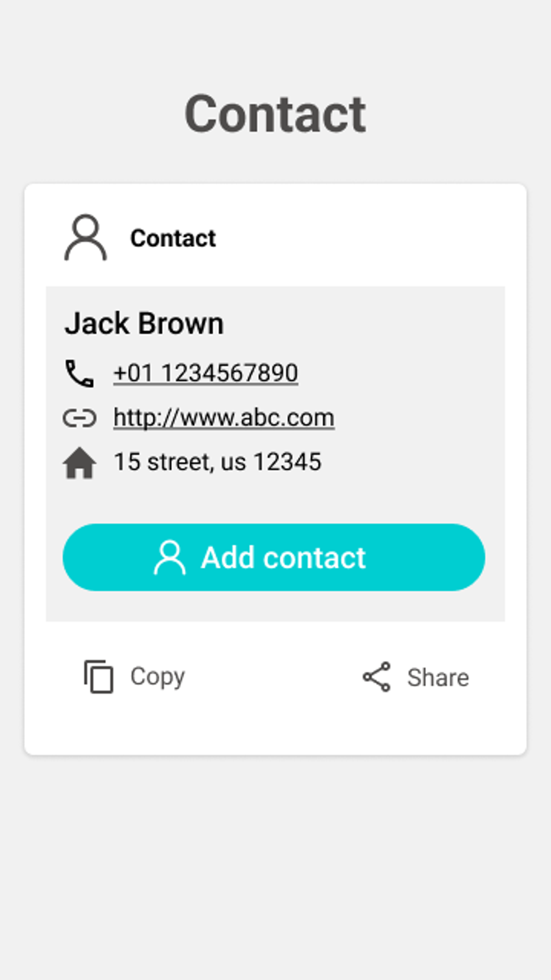Click the person icon beside Contact header

[85, 237]
